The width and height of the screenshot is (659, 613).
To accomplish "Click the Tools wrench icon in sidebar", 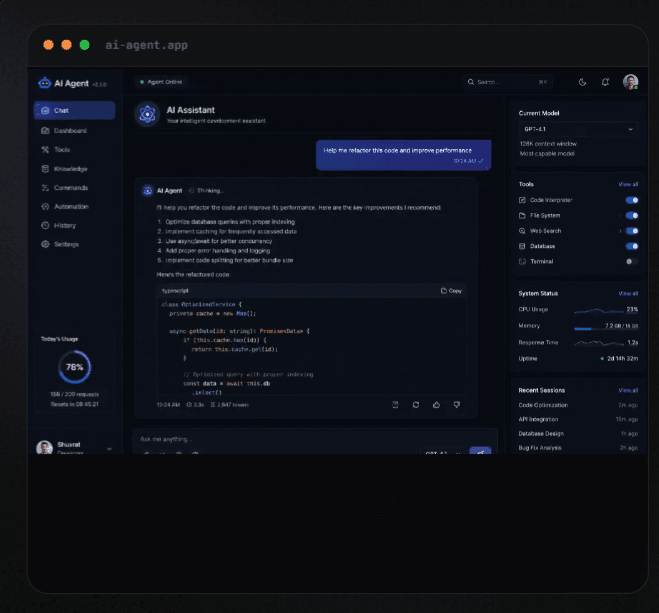I will click(45, 150).
